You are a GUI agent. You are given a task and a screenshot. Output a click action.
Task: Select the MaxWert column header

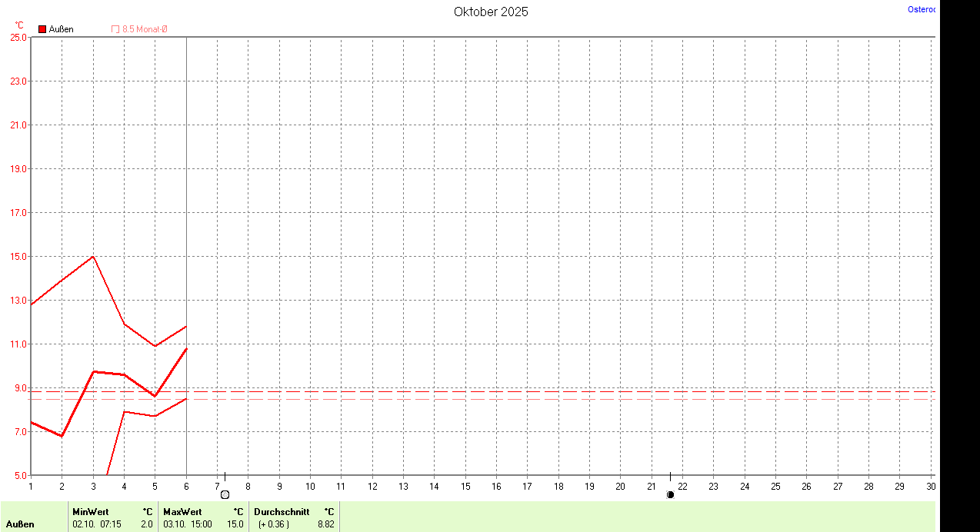pyautogui.click(x=182, y=511)
